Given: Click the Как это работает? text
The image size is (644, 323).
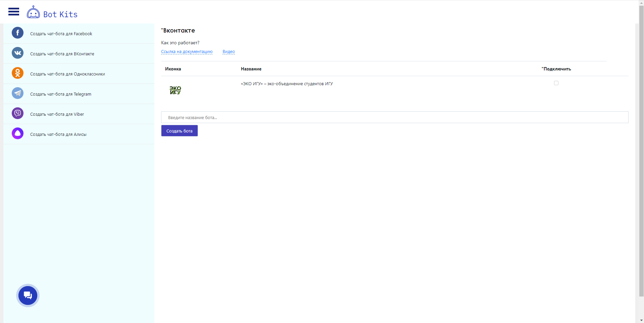Looking at the screenshot, I should click(180, 43).
